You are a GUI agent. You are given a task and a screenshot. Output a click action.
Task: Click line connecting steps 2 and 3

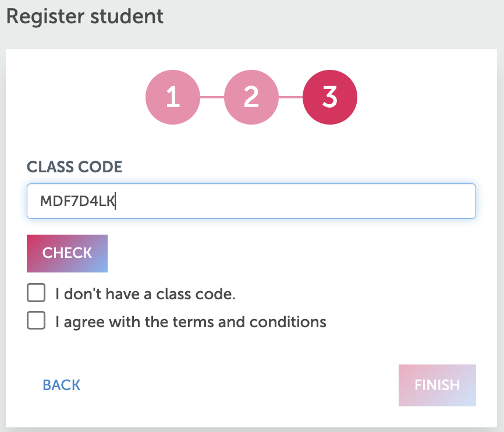tap(290, 98)
